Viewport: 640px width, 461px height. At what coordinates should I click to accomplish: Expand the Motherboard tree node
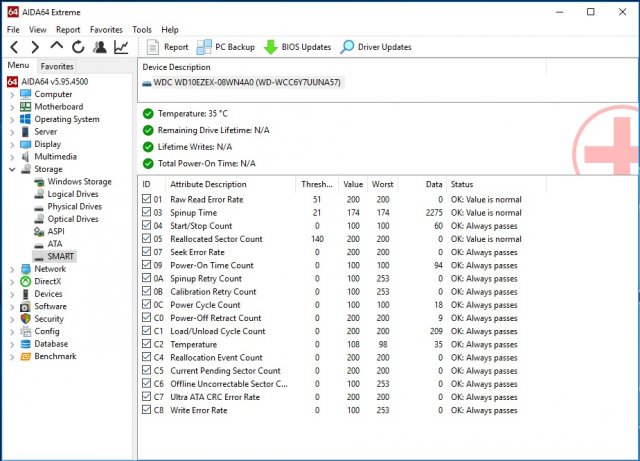(x=12, y=107)
